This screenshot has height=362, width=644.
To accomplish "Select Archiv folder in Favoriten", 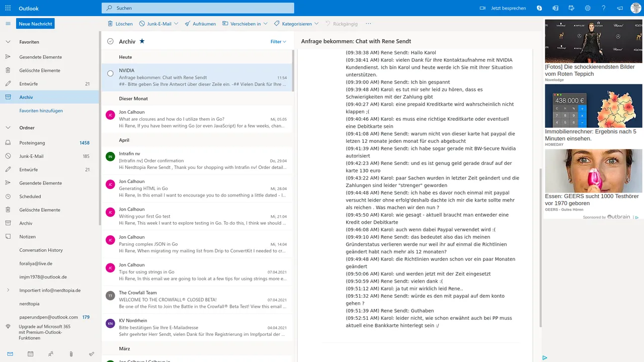I will (x=49, y=97).
